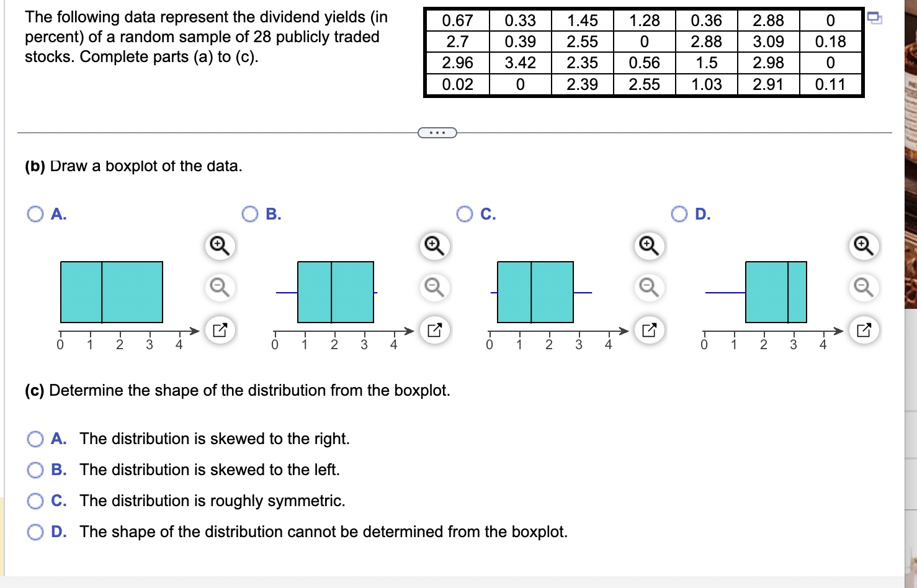This screenshot has width=917, height=588.
Task: Open boxplot B in a larger view
Action: [433, 330]
